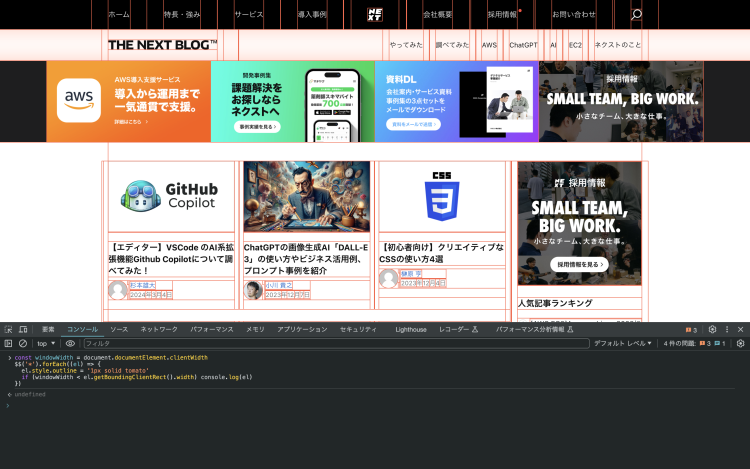
Task: Close the DevTools panel
Action: pos(740,329)
